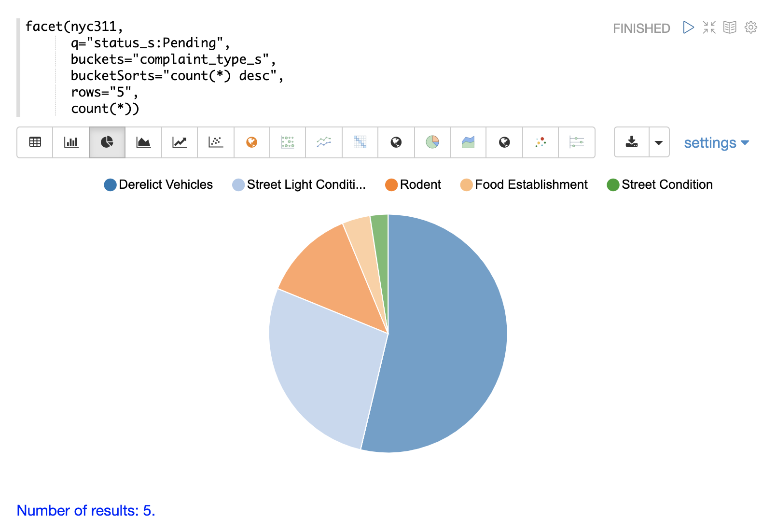Click the orange globe map visualization
The image size is (777, 532).
(251, 142)
